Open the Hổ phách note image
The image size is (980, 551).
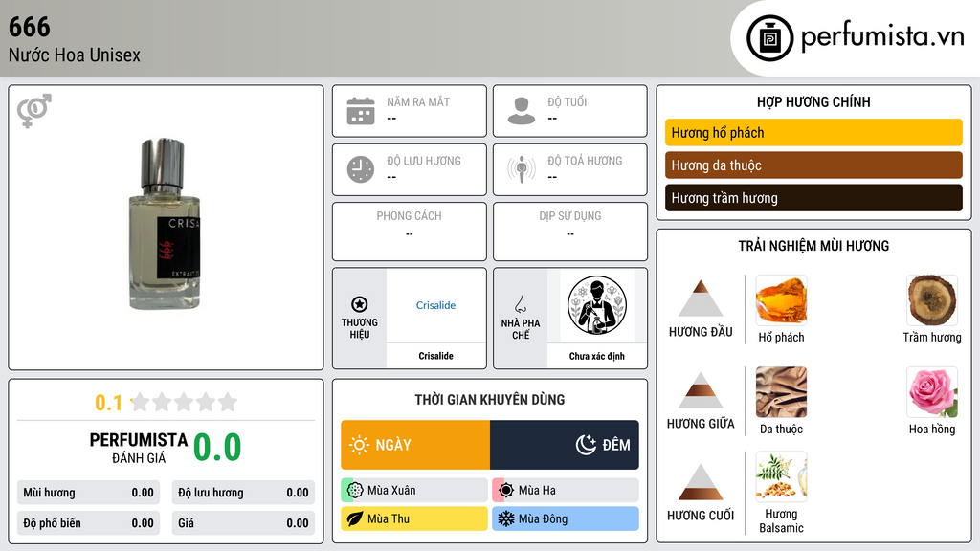pos(781,299)
